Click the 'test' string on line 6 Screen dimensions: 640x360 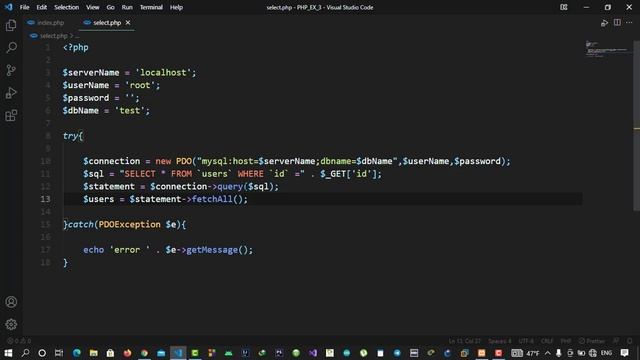point(129,111)
